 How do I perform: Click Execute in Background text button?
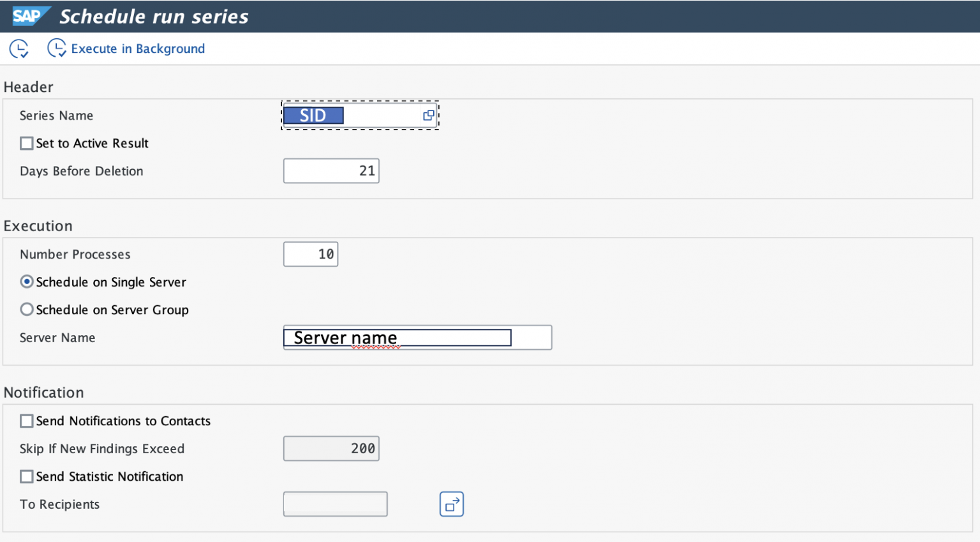138,49
